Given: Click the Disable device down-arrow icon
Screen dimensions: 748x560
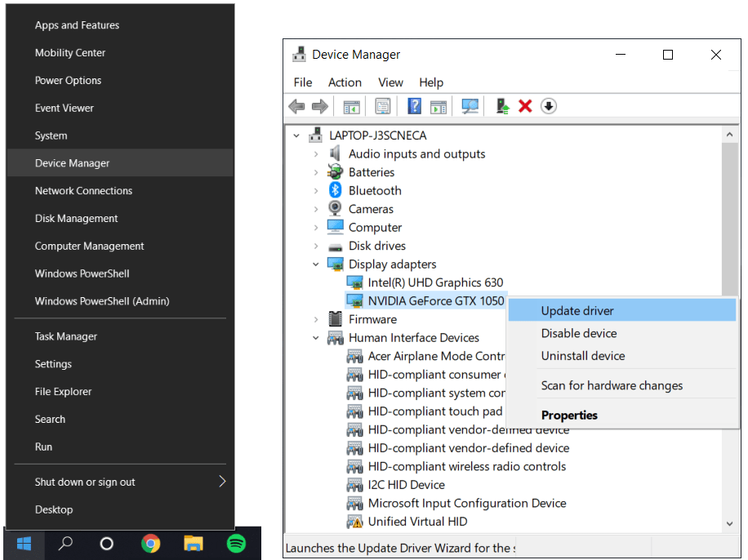Looking at the screenshot, I should pyautogui.click(x=549, y=106).
